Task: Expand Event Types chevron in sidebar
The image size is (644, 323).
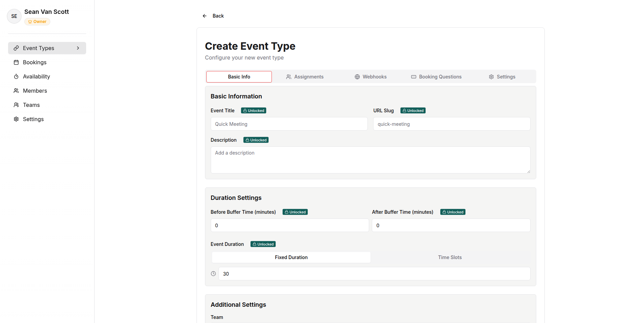Action: point(78,48)
